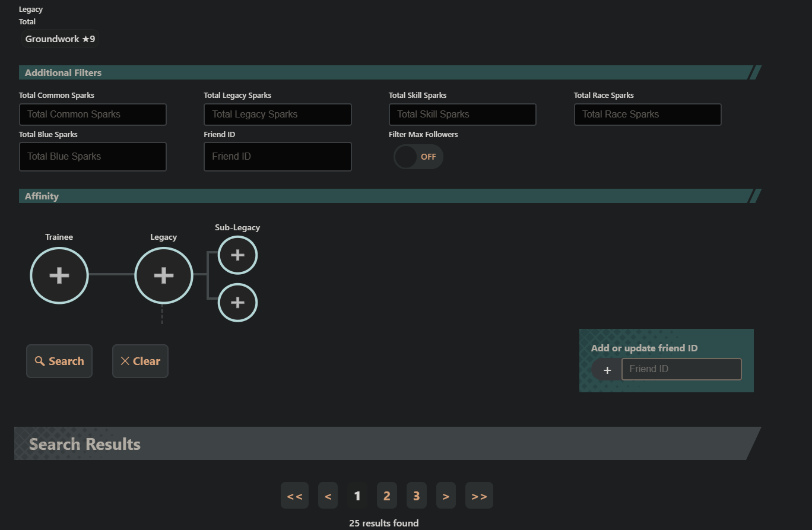Click the Additional Filters section header
Image resolution: width=812 pixels, height=530 pixels.
[390, 72]
